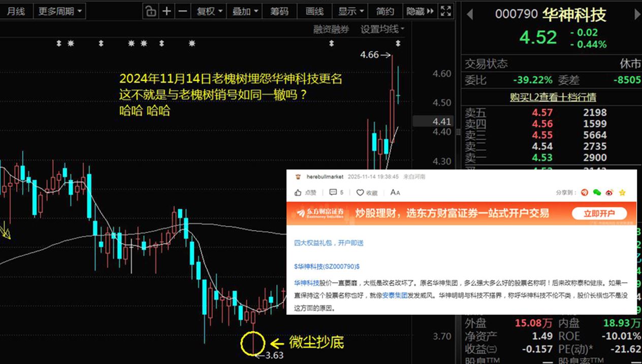Share post to WeChat

[x=597, y=192]
